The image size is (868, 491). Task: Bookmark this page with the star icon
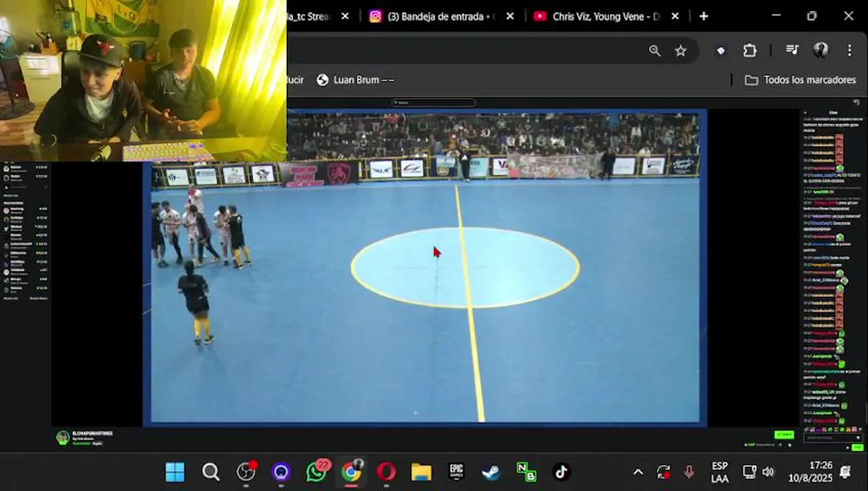coord(680,50)
